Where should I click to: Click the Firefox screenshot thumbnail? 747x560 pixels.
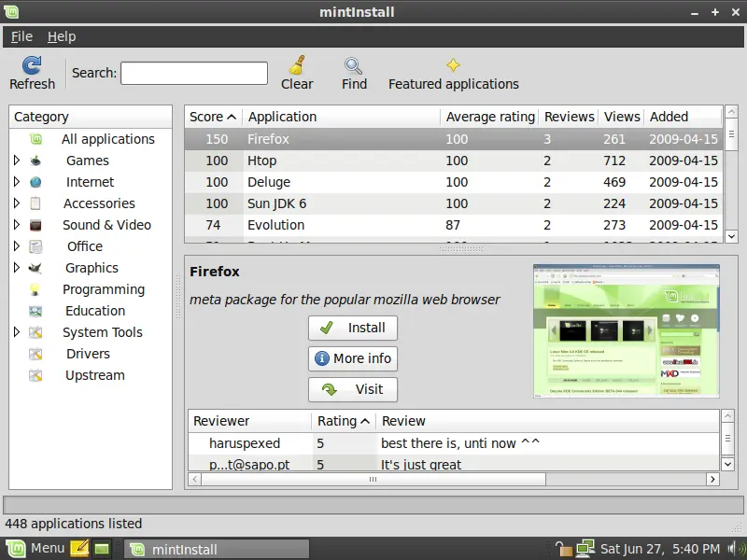626,330
